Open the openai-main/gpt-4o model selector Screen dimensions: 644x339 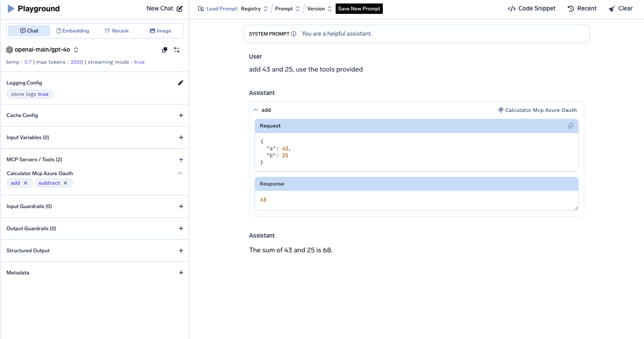point(42,50)
